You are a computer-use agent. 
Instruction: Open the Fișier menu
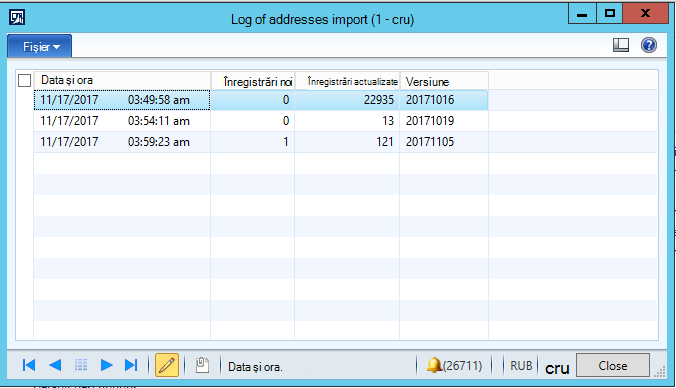pyautogui.click(x=40, y=46)
